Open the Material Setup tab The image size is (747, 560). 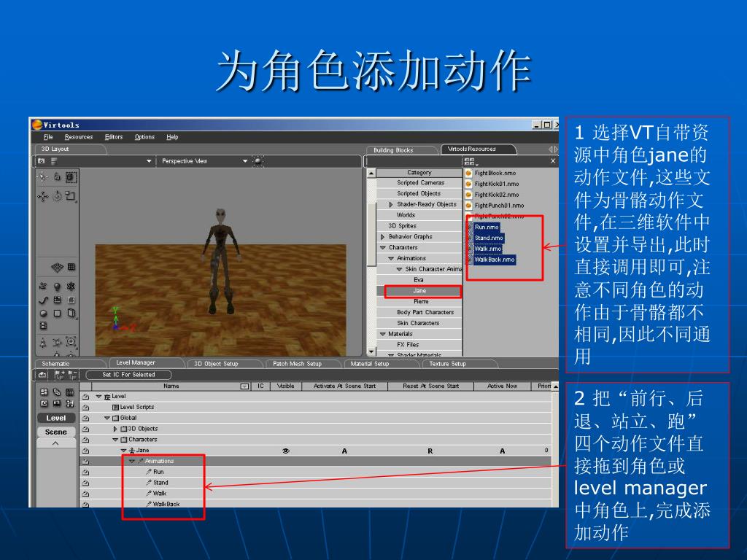381,364
